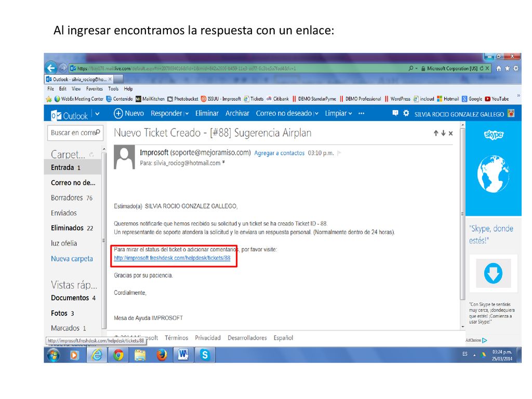Open the Enviados folder
This screenshot has width=532, height=399.
click(x=64, y=213)
